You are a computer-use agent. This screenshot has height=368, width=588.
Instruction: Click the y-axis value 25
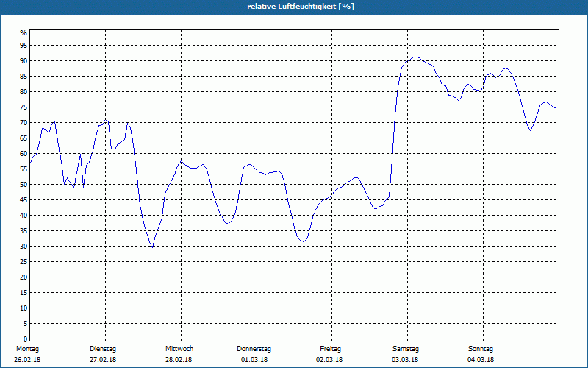pos(24,262)
